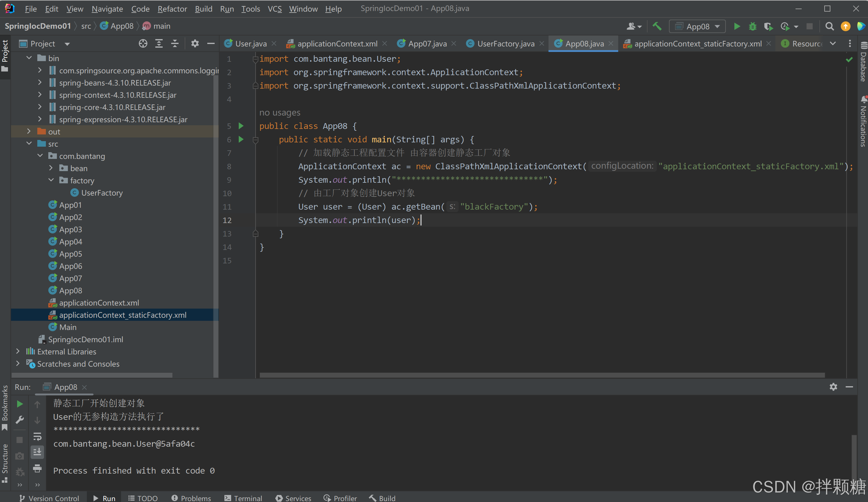The image size is (868, 502).
Task: Click the Build project hammer icon
Action: (657, 27)
